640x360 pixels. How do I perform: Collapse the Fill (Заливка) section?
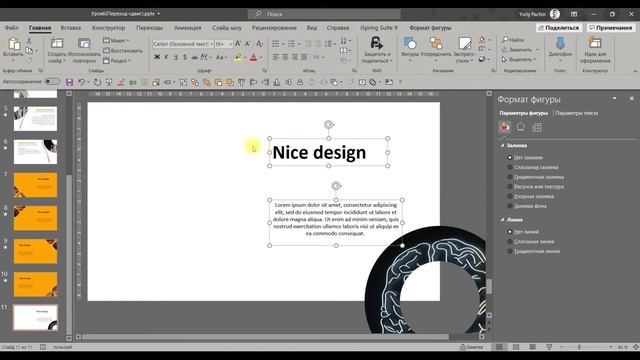502,145
